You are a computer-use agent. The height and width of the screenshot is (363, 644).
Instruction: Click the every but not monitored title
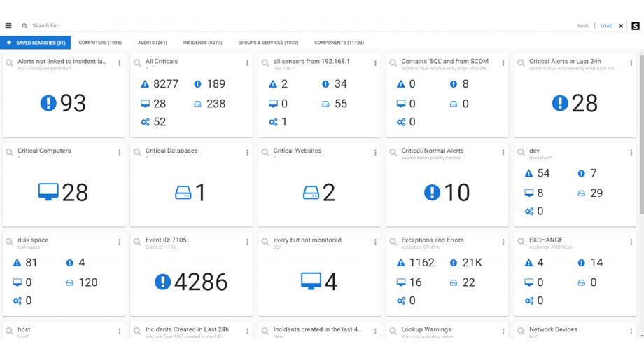tap(307, 240)
